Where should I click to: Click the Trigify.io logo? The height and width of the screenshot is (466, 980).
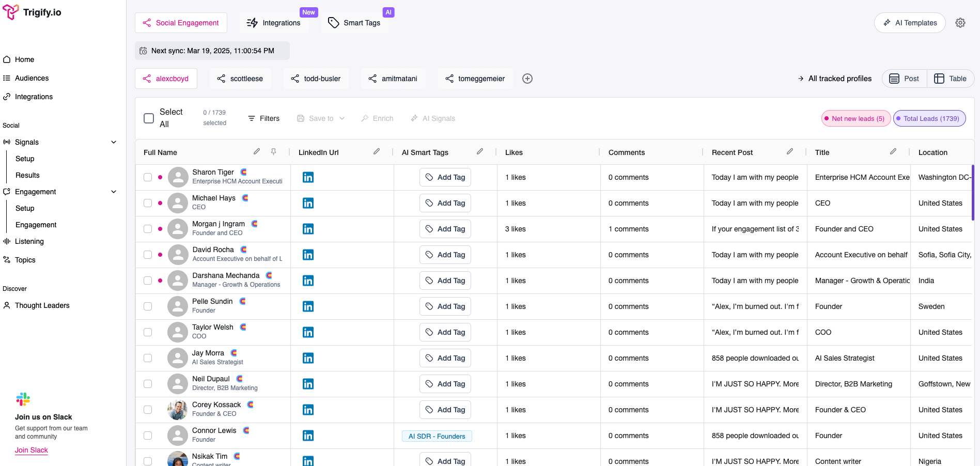[32, 12]
